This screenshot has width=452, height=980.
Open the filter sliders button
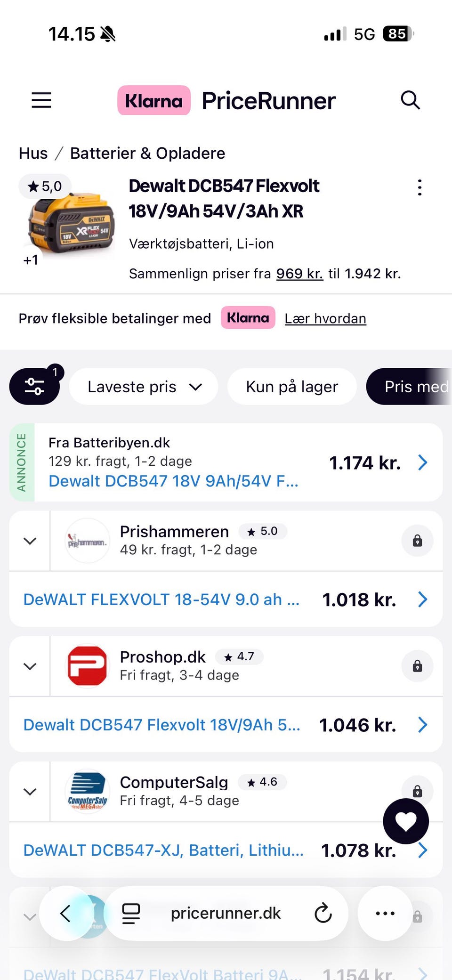pos(34,387)
